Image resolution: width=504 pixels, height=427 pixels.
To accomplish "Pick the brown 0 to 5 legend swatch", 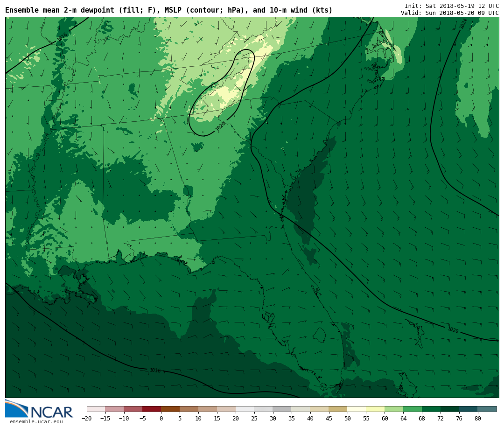I will tap(171, 409).
